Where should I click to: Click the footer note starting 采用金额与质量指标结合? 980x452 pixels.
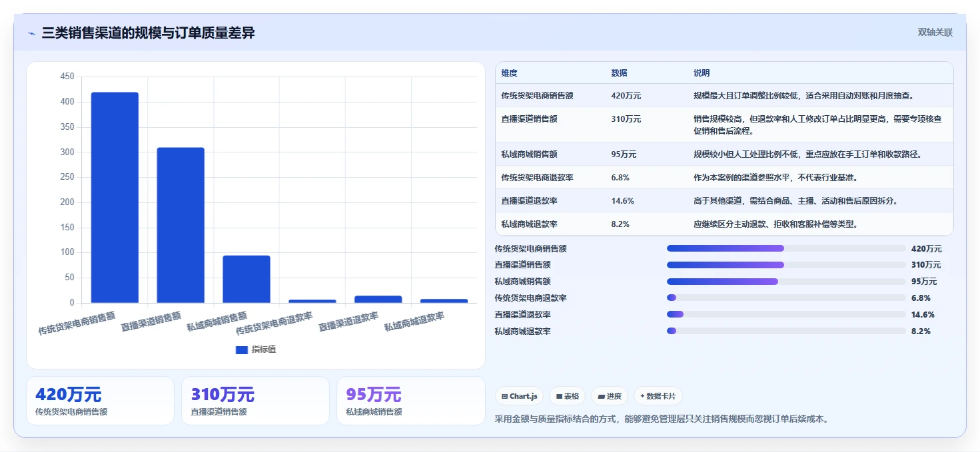(662, 419)
